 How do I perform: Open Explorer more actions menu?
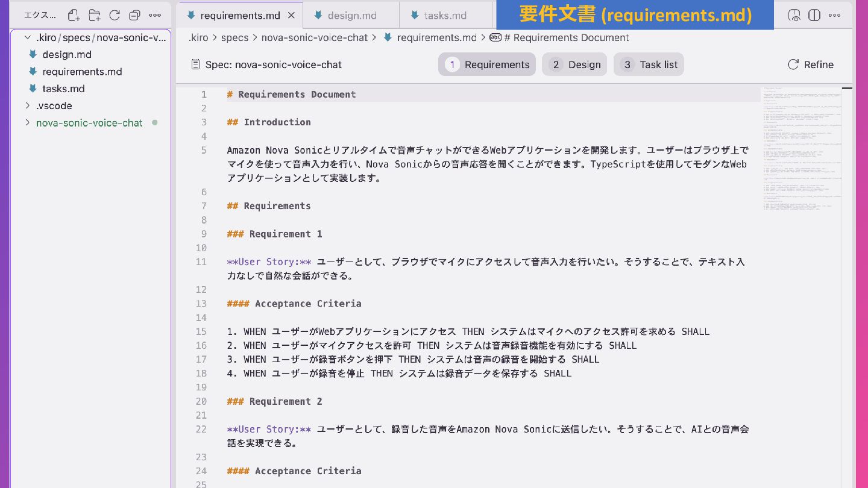pyautogui.click(x=155, y=15)
